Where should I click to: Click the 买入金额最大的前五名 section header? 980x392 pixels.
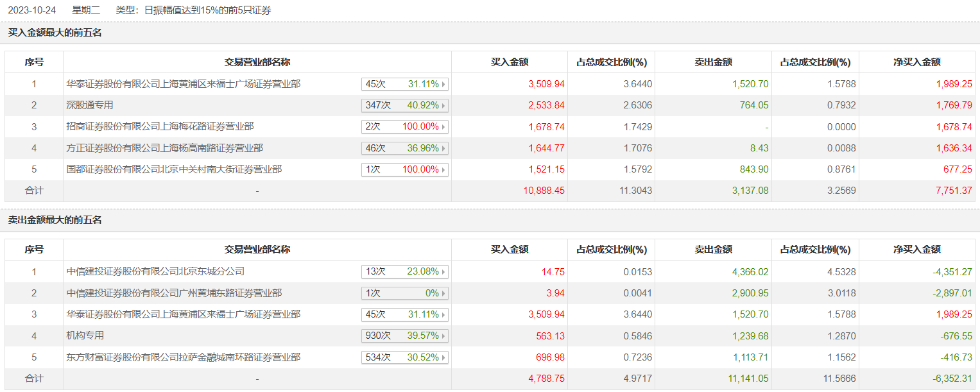(x=55, y=33)
